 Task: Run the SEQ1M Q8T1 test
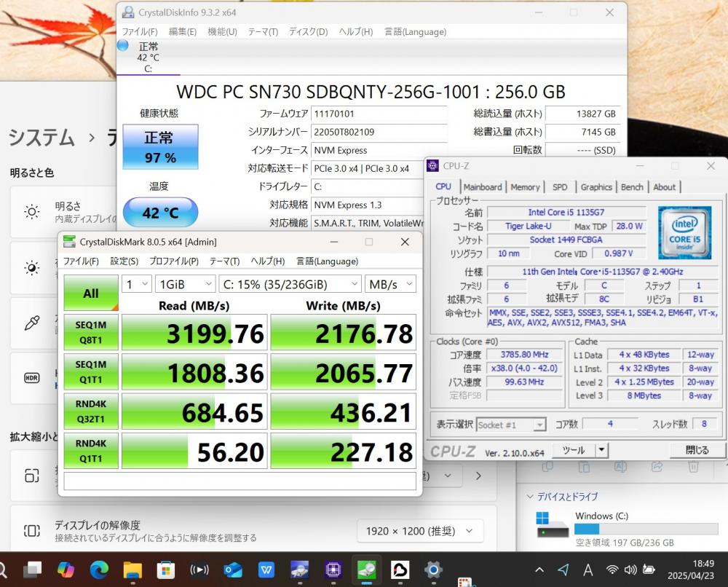pyautogui.click(x=91, y=333)
